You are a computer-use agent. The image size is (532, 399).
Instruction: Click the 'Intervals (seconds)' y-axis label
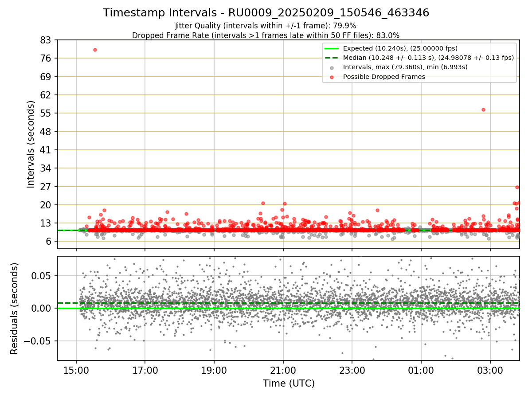tap(31, 144)
